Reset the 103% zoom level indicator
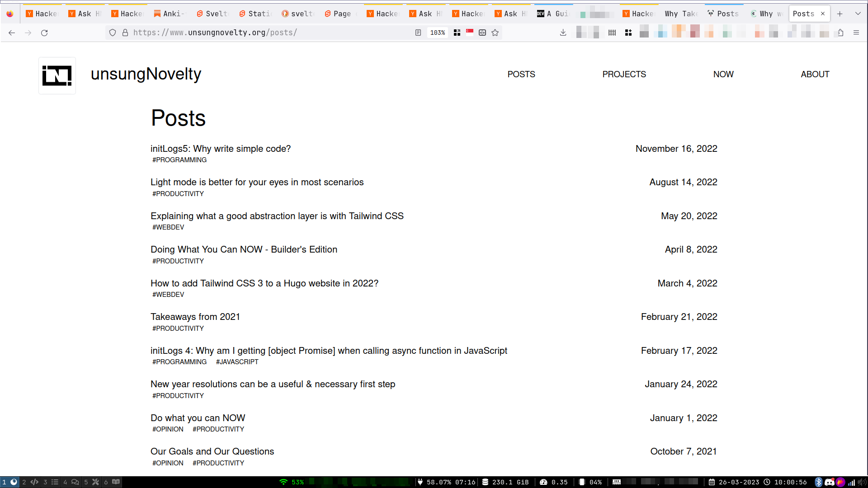The height and width of the screenshot is (488, 868). (x=437, y=33)
